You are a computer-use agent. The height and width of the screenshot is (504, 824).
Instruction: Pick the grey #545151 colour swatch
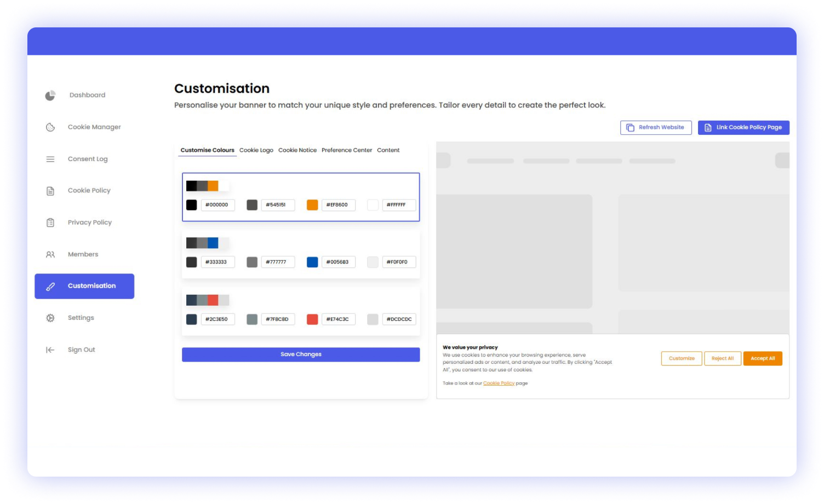pyautogui.click(x=252, y=205)
